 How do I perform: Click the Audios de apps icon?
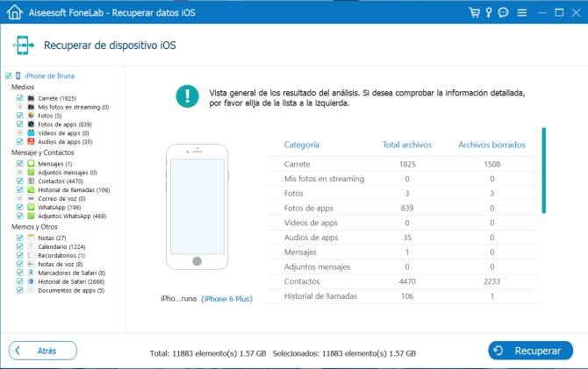pyautogui.click(x=31, y=141)
